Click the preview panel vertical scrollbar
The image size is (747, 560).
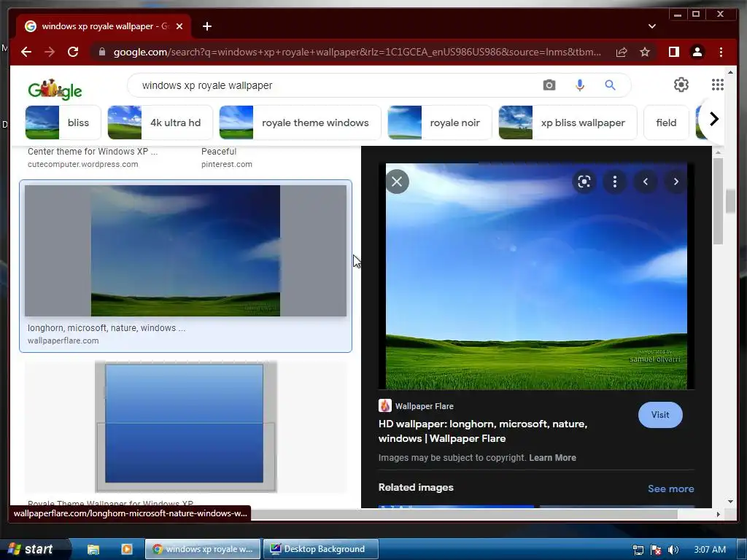pyautogui.click(x=718, y=201)
